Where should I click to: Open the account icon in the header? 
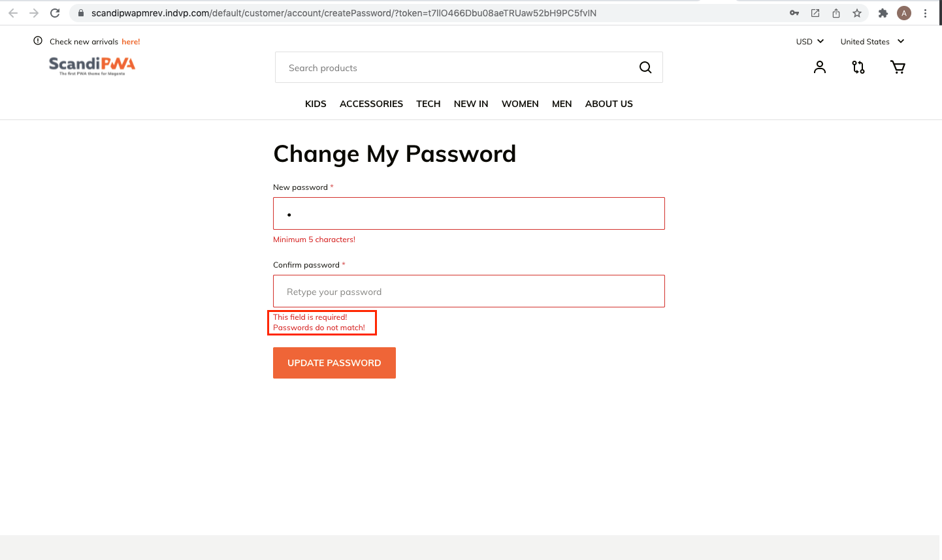[819, 67]
